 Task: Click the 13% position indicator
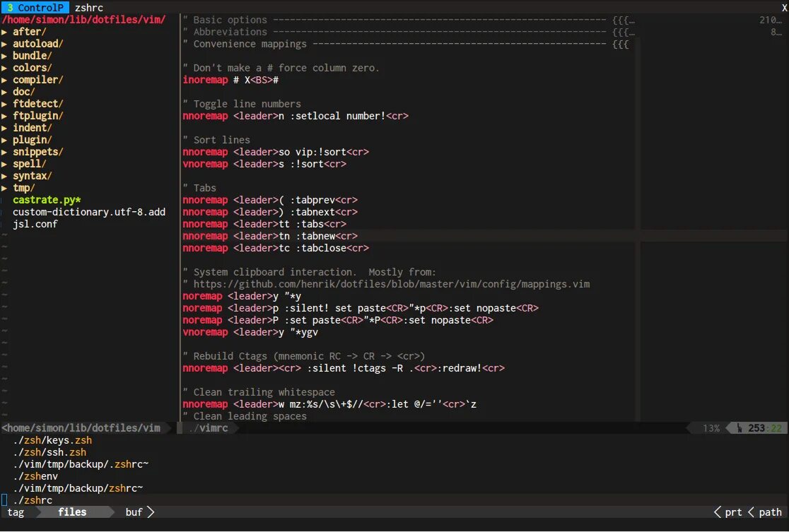(x=711, y=428)
